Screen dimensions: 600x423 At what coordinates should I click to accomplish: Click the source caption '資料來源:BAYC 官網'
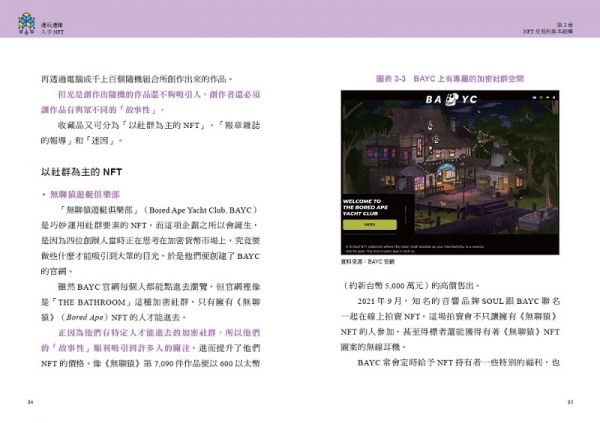[368, 262]
